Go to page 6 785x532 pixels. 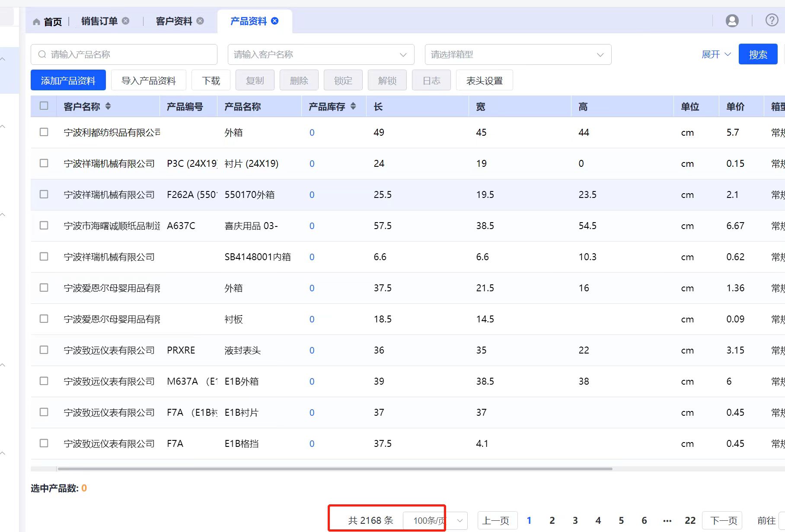point(644,520)
